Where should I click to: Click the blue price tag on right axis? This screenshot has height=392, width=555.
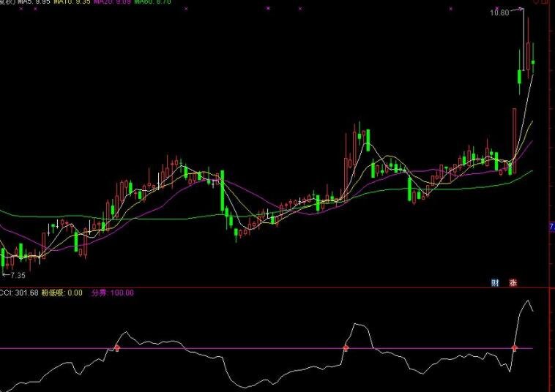(x=551, y=227)
